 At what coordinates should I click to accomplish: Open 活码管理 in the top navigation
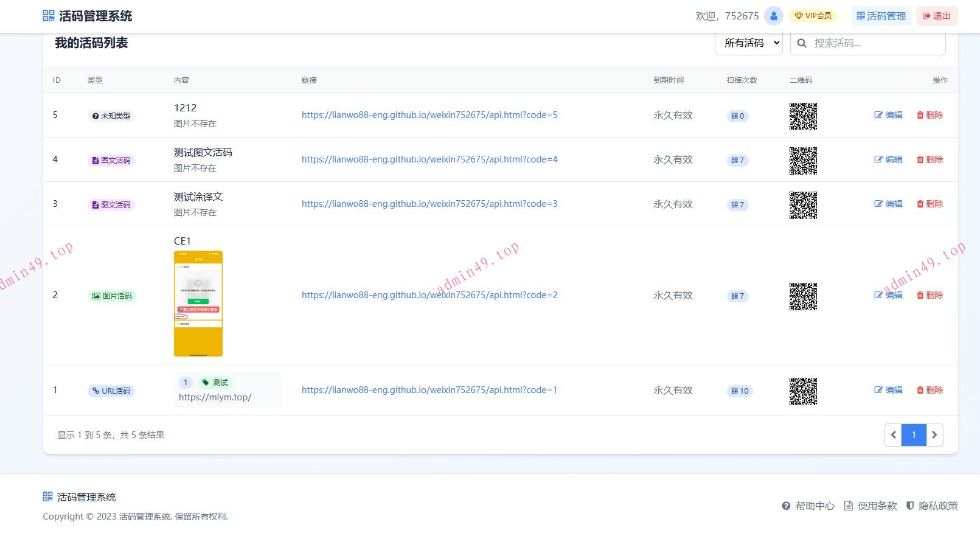[x=881, y=16]
